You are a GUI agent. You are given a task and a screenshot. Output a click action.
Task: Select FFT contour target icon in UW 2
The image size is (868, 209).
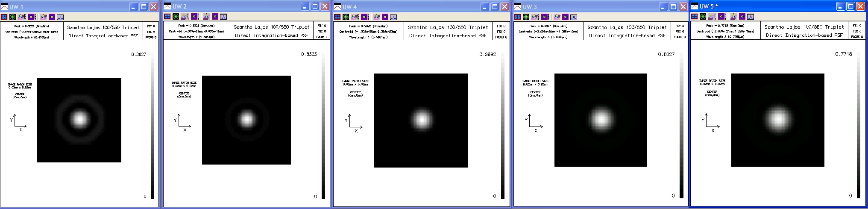click(195, 17)
